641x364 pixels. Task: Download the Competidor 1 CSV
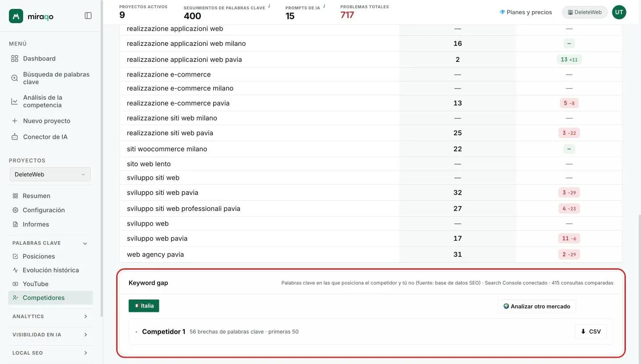pos(591,332)
